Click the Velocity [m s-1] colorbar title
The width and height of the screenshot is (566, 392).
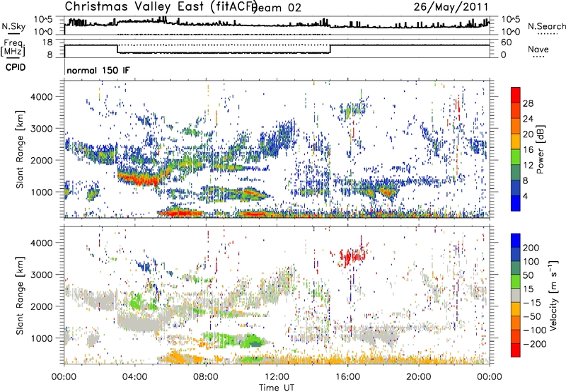[x=553, y=295]
